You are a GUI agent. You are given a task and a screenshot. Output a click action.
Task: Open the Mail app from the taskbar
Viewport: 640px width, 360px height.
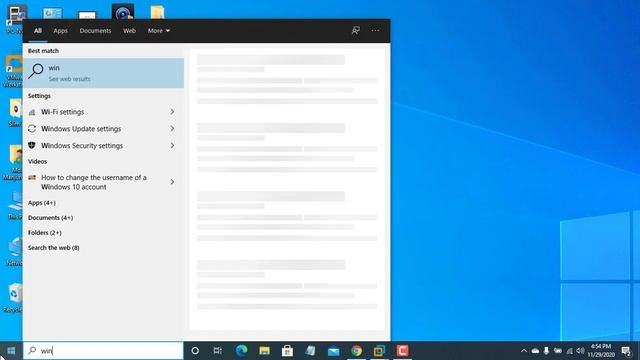[333, 351]
